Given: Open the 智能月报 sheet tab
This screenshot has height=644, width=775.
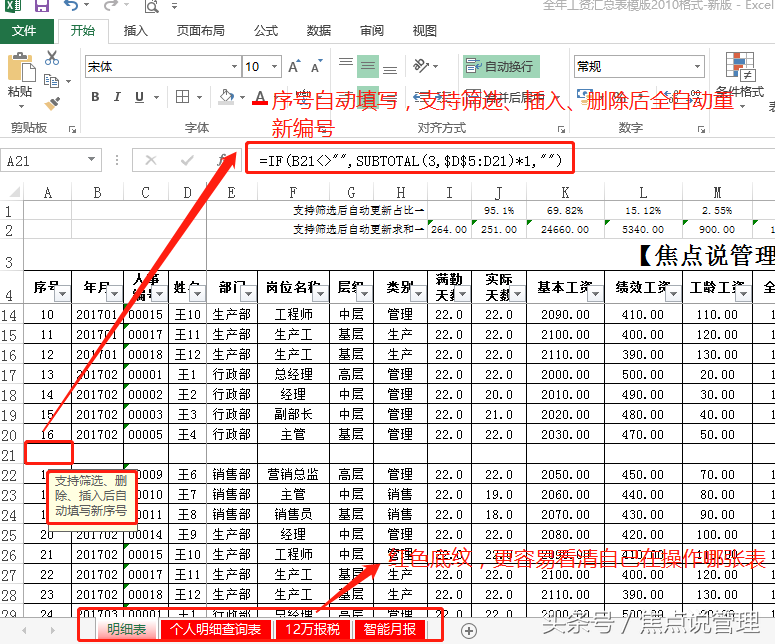Looking at the screenshot, I should (389, 629).
